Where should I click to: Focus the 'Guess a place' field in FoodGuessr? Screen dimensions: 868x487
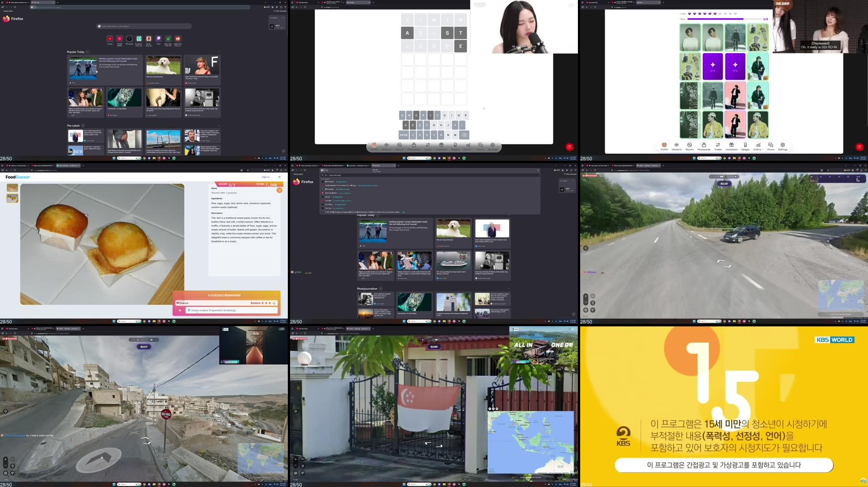(x=231, y=310)
